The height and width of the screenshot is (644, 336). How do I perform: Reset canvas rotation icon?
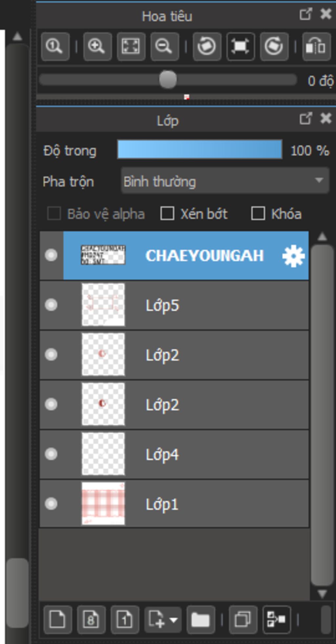(x=240, y=47)
